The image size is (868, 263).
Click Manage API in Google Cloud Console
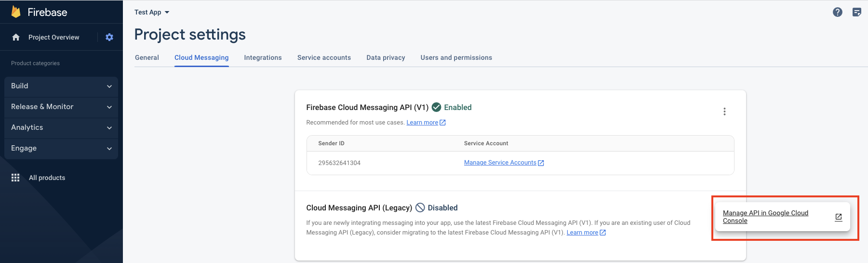point(765,217)
